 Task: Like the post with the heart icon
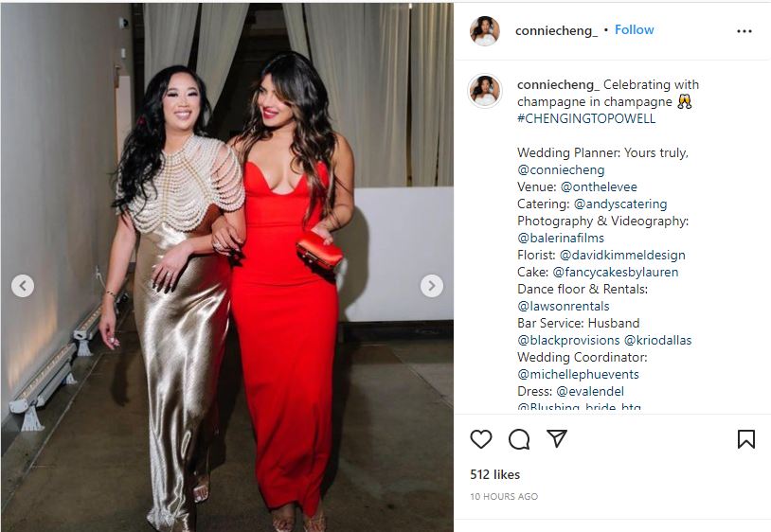point(481,439)
